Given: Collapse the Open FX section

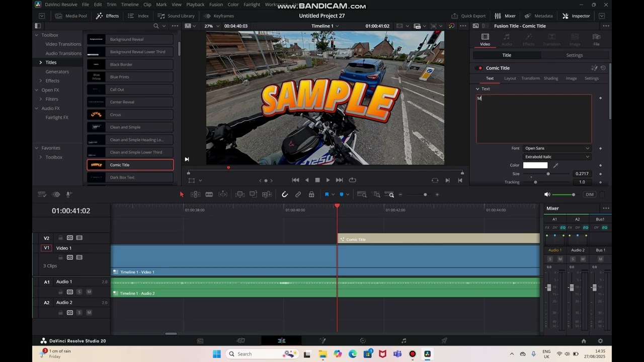Looking at the screenshot, I should tap(36, 90).
